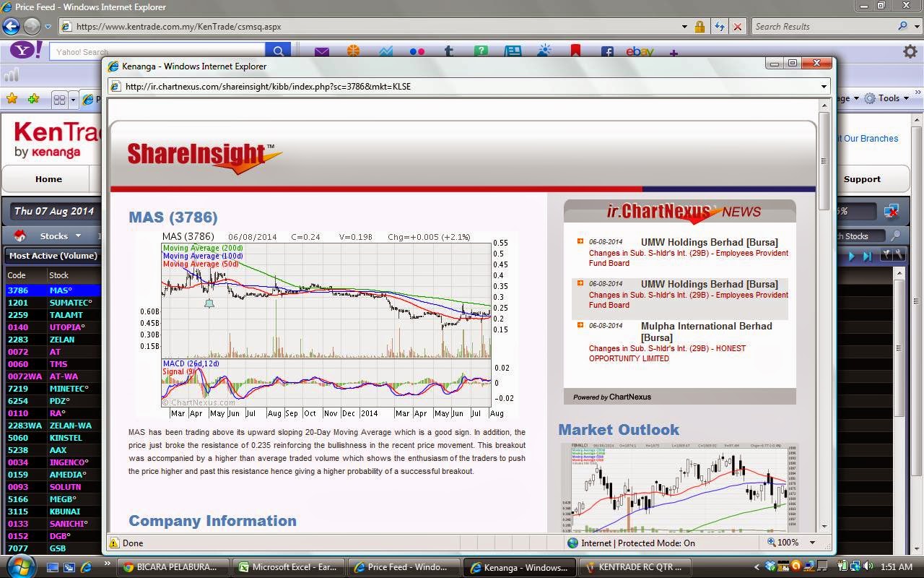Select SUMATEC stock row
This screenshot has height=578, width=924.
click(52, 303)
